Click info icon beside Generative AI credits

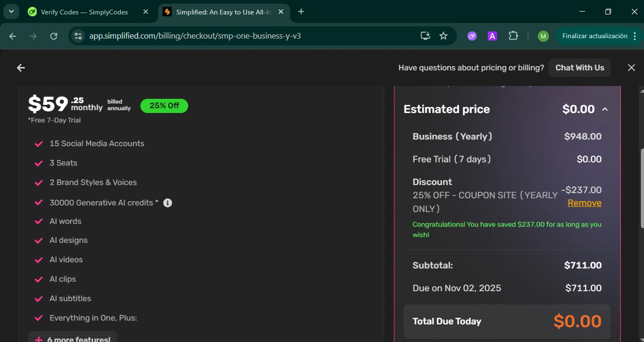pos(168,203)
